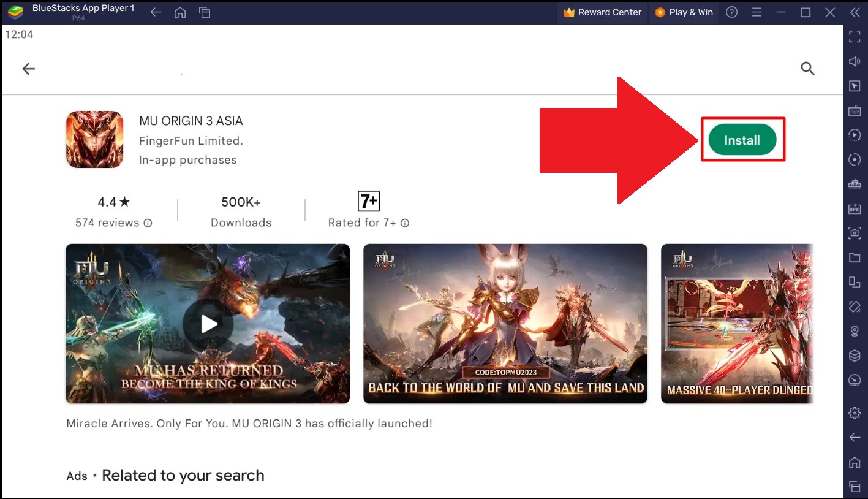Open game controls keyboard icon
Image resolution: width=868 pixels, height=499 pixels.
(x=855, y=111)
